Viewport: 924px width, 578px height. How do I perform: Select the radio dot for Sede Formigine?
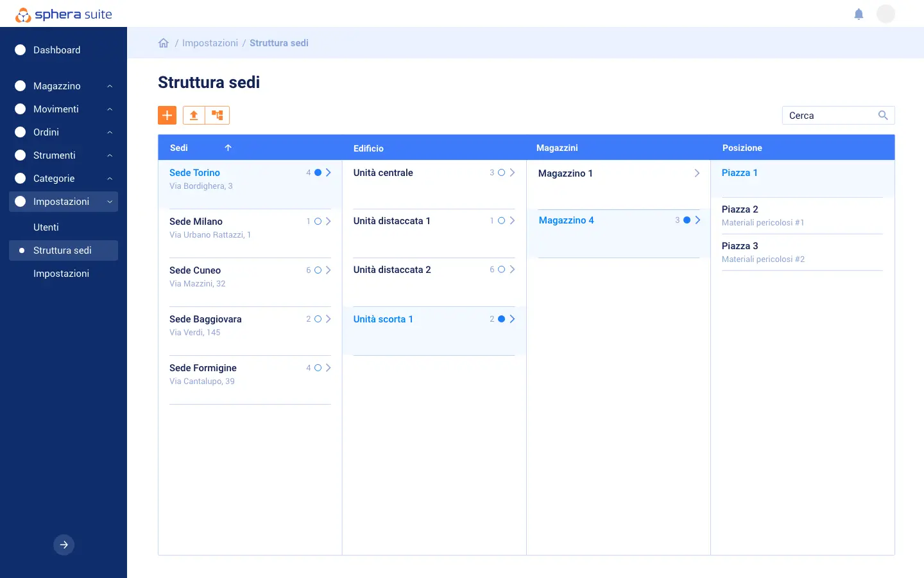click(318, 368)
